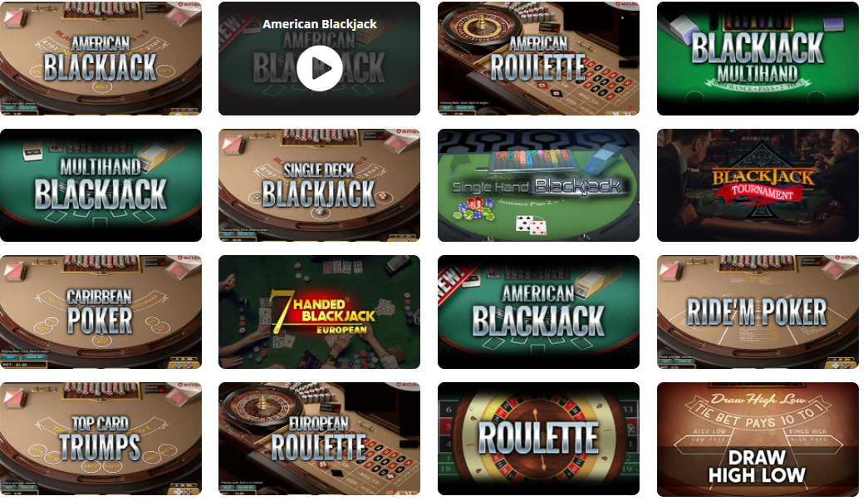Open the American Roulette game tile
The image size is (868, 501).
[538, 58]
